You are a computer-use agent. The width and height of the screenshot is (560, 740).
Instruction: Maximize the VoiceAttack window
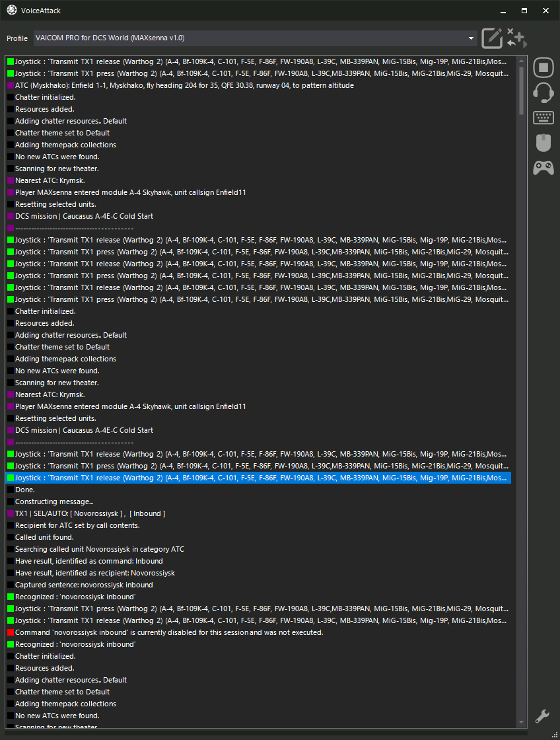524,11
